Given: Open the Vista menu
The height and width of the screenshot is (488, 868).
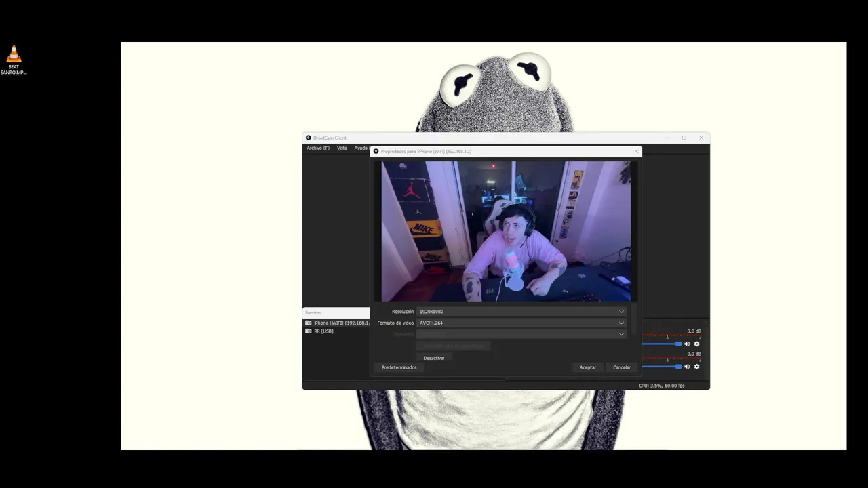Looking at the screenshot, I should 342,148.
